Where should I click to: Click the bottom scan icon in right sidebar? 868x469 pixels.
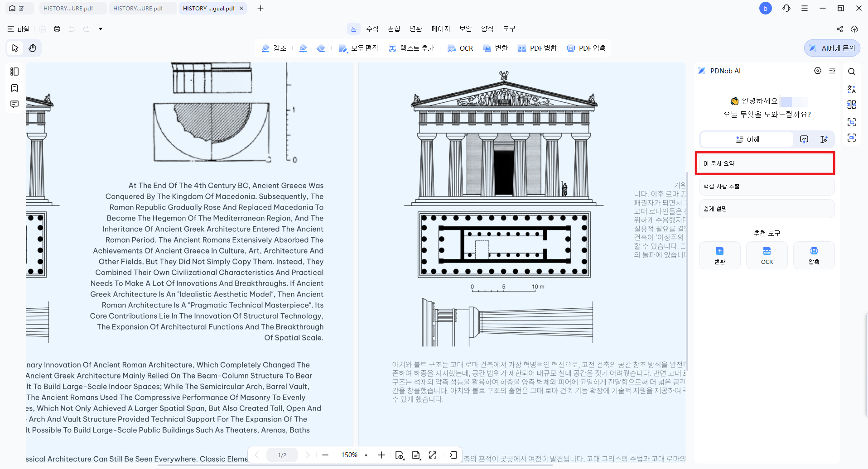852,138
